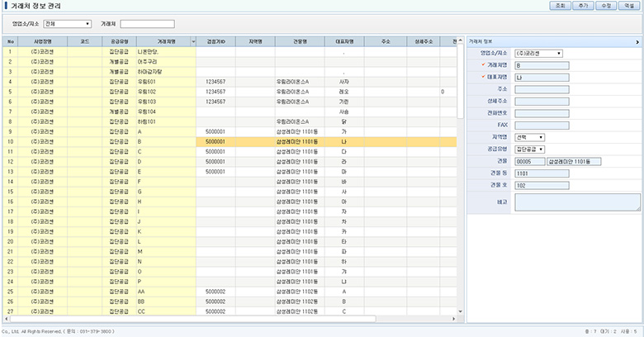Open the 거래처명 column filter arrow
The image size is (644, 337).
[x=192, y=40]
